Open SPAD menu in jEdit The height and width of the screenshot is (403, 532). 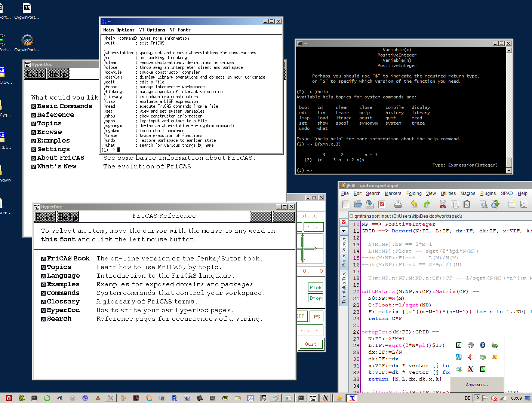[507, 193]
